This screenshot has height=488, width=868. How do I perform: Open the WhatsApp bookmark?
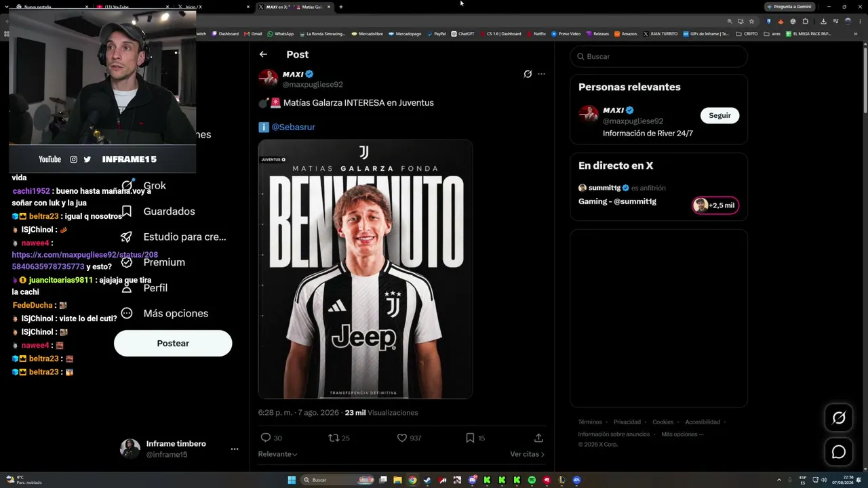(x=281, y=34)
